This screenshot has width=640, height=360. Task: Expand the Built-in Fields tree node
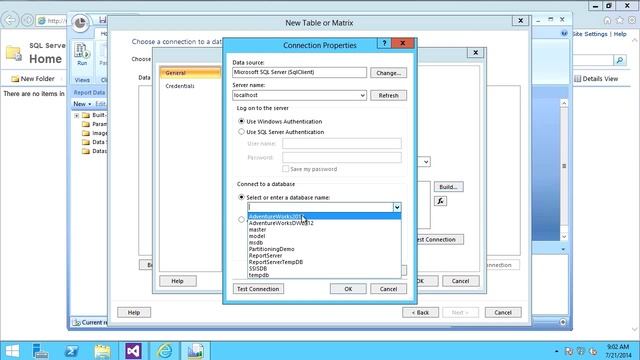pos(76,116)
